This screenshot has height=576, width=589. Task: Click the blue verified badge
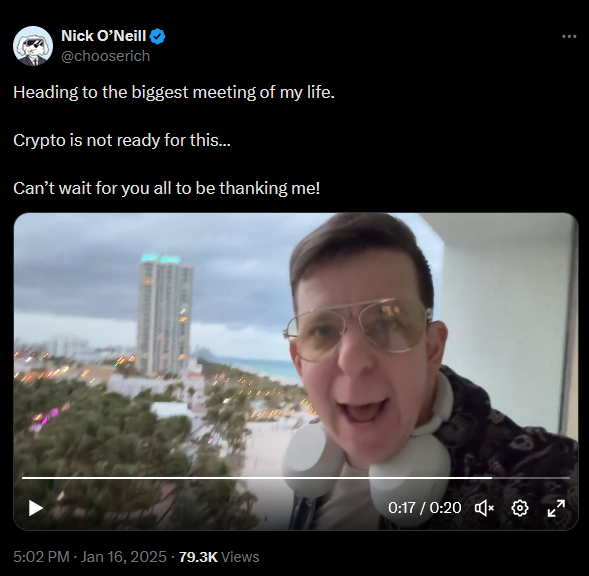coord(157,36)
